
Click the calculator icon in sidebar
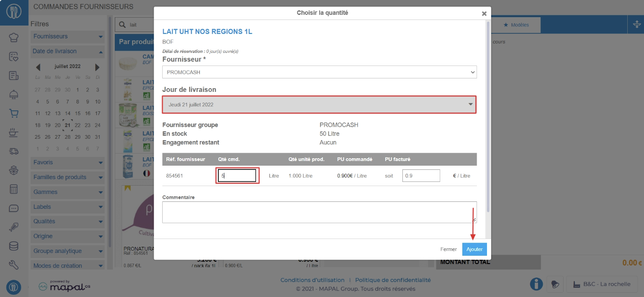pyautogui.click(x=14, y=189)
